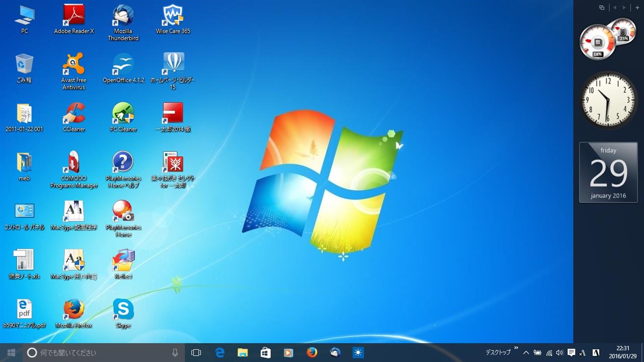Open the Action Center notifications
Image resolution: width=644 pixels, height=362 pixels.
tap(571, 353)
